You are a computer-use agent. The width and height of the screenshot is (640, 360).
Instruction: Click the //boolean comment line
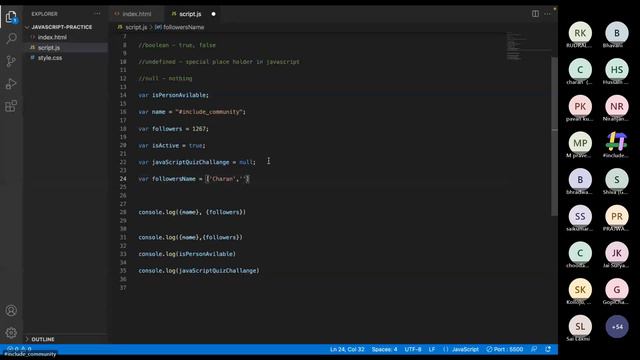point(177,45)
